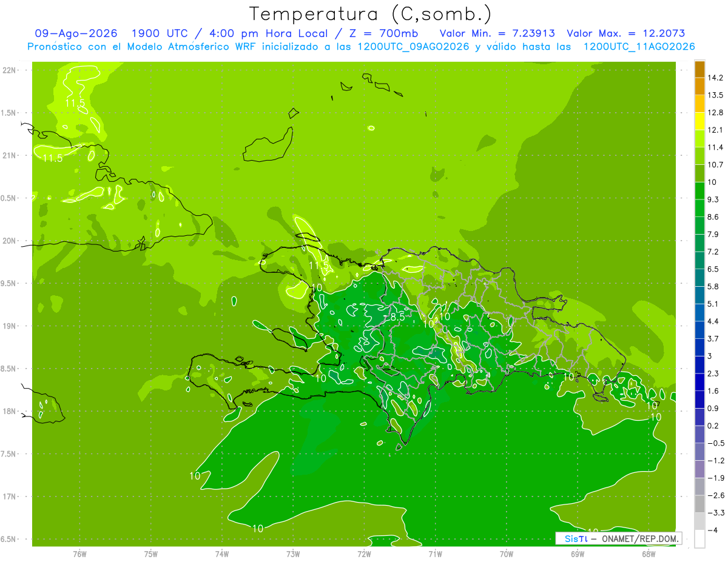Viewport: 728px width, 562px height.
Task: Pick the yellow swatch between 12.8 and 12.1
Action: 699,121
